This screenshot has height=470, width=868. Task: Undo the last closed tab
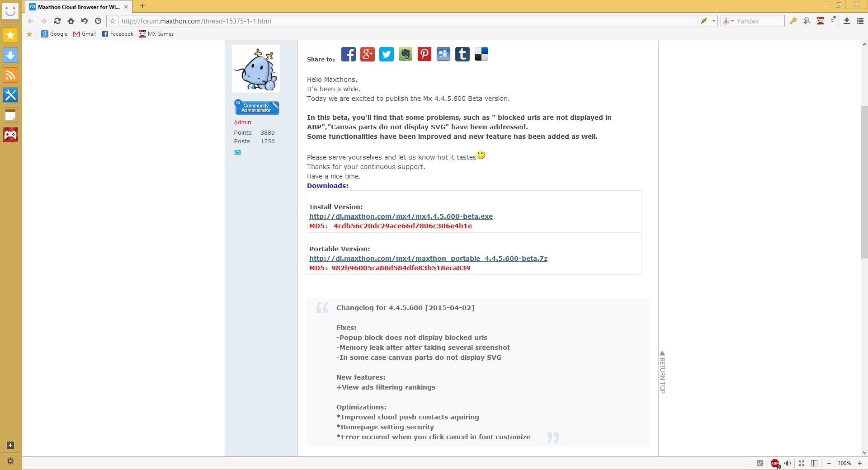pyautogui.click(x=84, y=21)
